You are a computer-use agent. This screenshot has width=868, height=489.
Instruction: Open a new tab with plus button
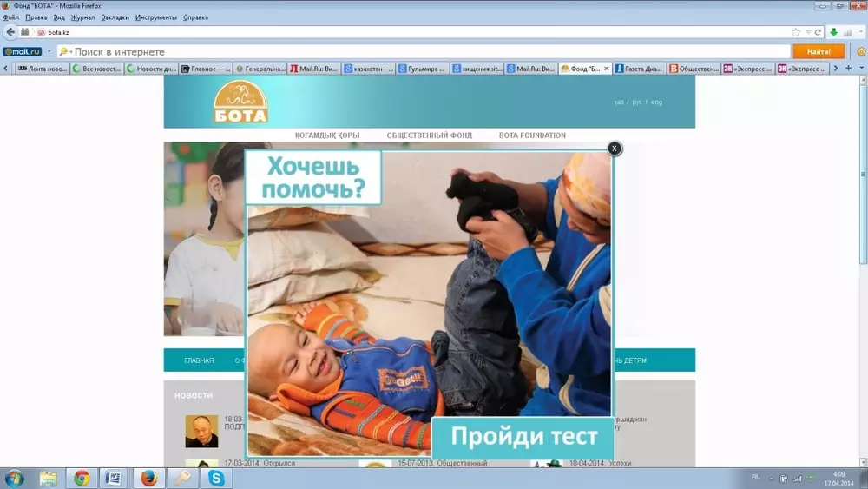click(x=848, y=69)
